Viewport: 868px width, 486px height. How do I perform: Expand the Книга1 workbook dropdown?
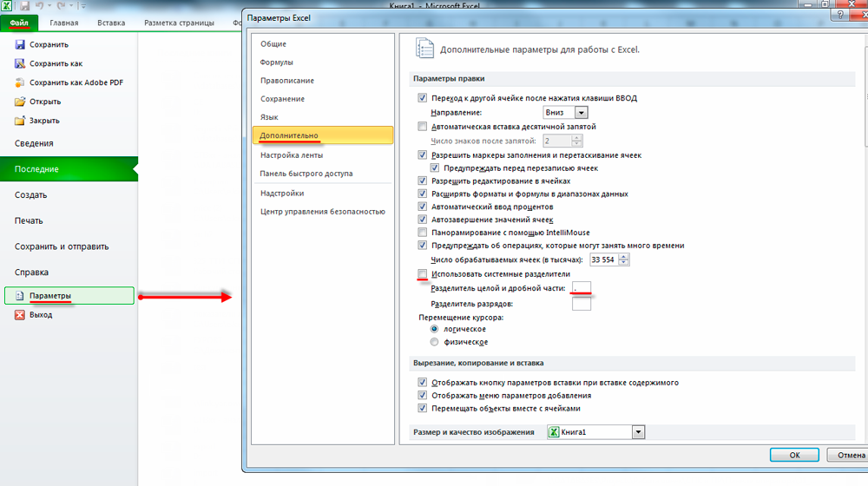coord(639,431)
